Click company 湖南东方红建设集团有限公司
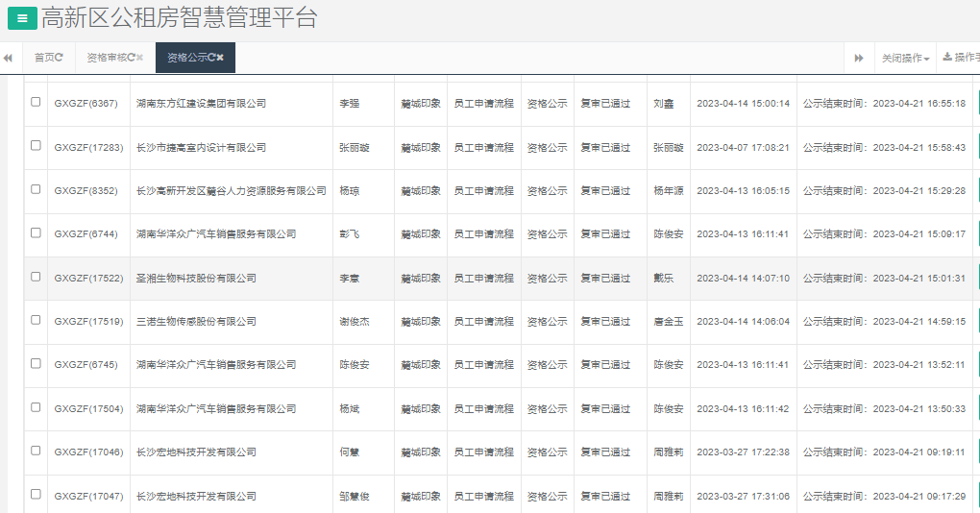 pyautogui.click(x=201, y=104)
